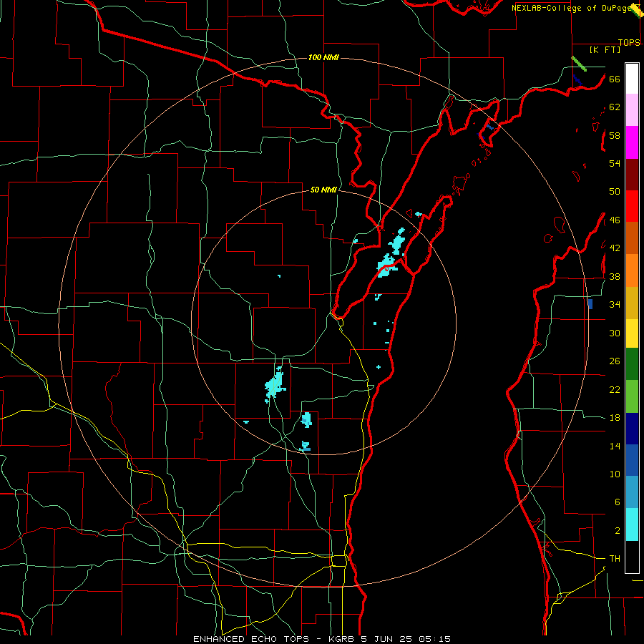Click the "62" legend value
Viewport: 644px width, 644px height.
tap(615, 107)
